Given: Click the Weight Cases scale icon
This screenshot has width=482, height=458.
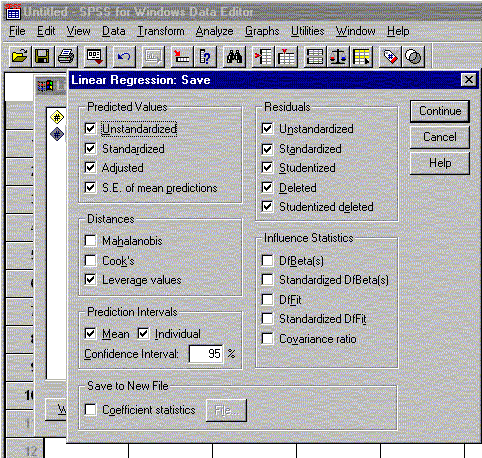Looking at the screenshot, I should coord(338,56).
